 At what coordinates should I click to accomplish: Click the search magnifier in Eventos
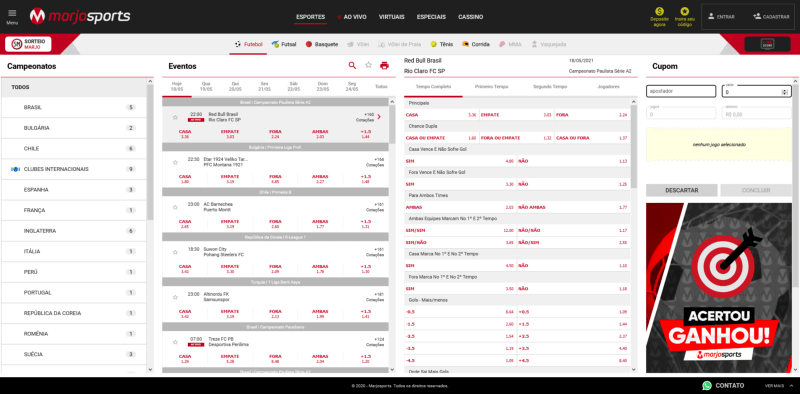(x=352, y=65)
